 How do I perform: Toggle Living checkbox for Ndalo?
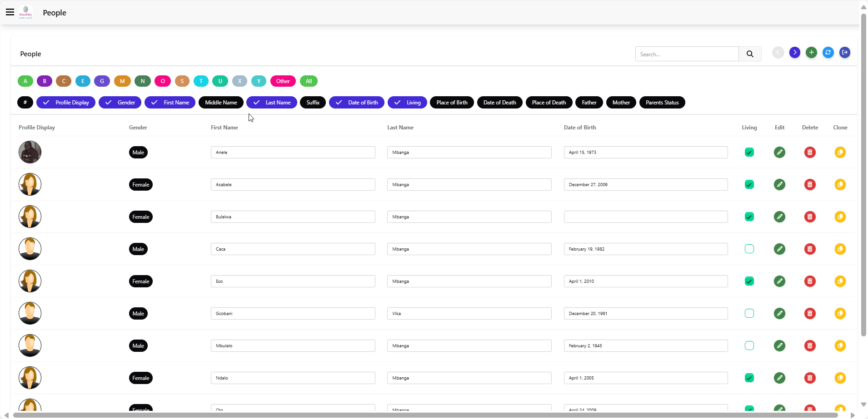[749, 378]
